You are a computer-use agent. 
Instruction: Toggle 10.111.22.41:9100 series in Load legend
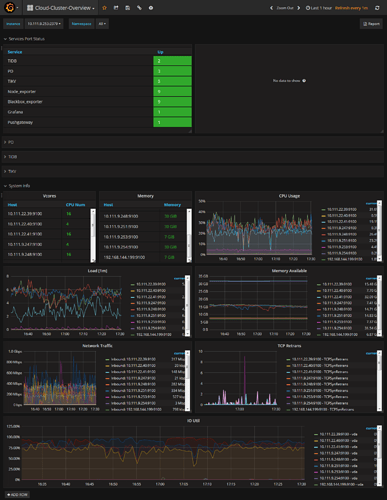tap(151, 297)
